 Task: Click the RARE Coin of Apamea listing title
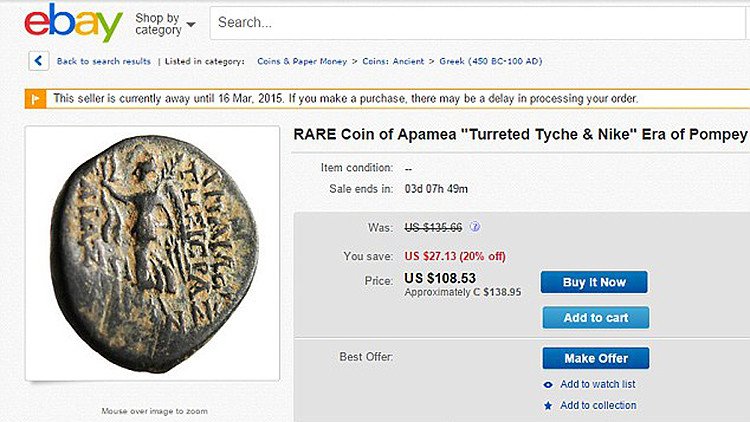click(520, 135)
